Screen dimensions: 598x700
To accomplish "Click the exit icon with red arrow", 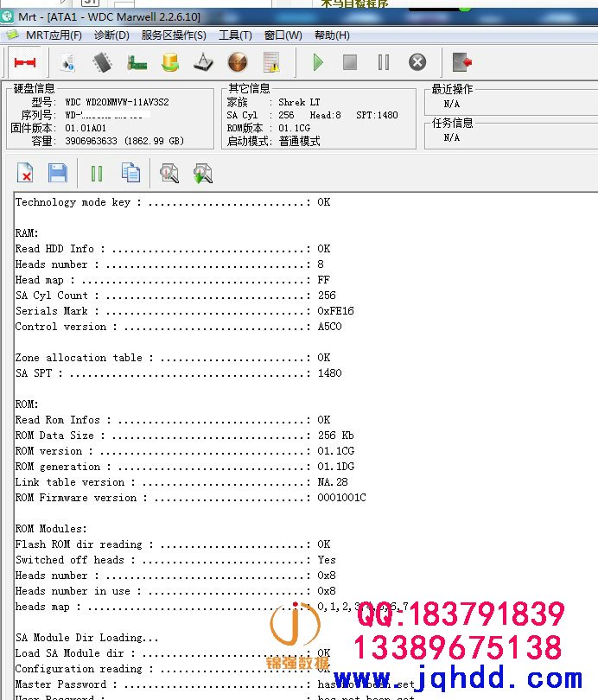I will [461, 62].
